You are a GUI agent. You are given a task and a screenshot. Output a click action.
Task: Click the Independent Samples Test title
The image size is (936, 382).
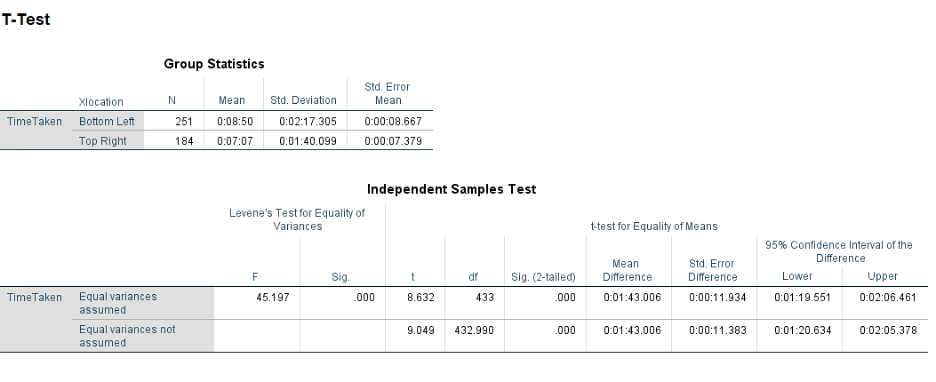coord(451,189)
